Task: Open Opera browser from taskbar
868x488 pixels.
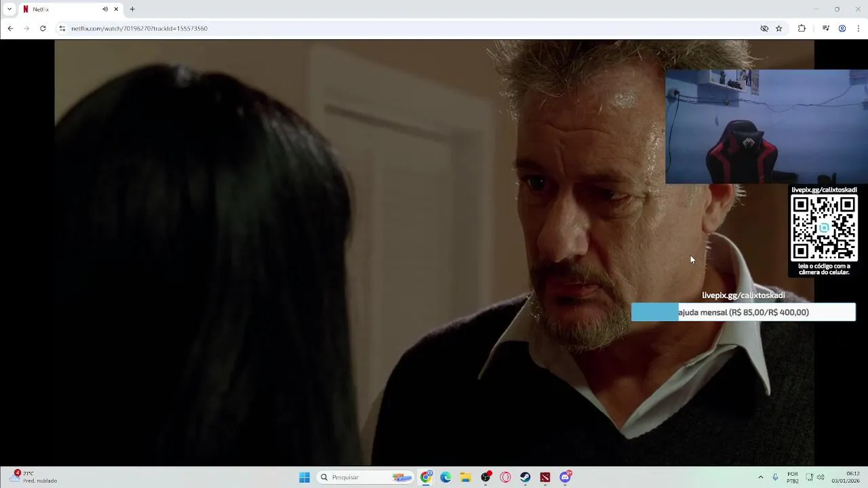Action: (505, 477)
